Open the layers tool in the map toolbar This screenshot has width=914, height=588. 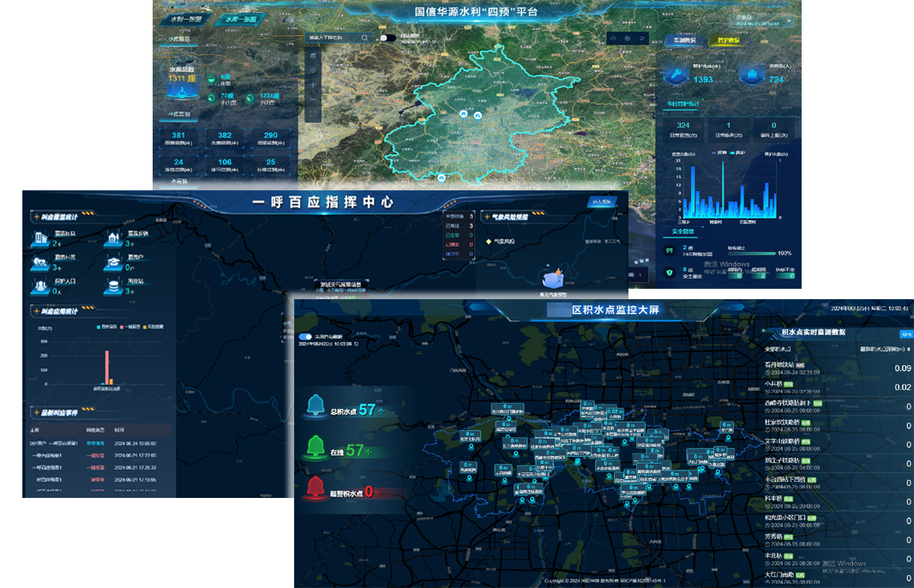[x=313, y=56]
